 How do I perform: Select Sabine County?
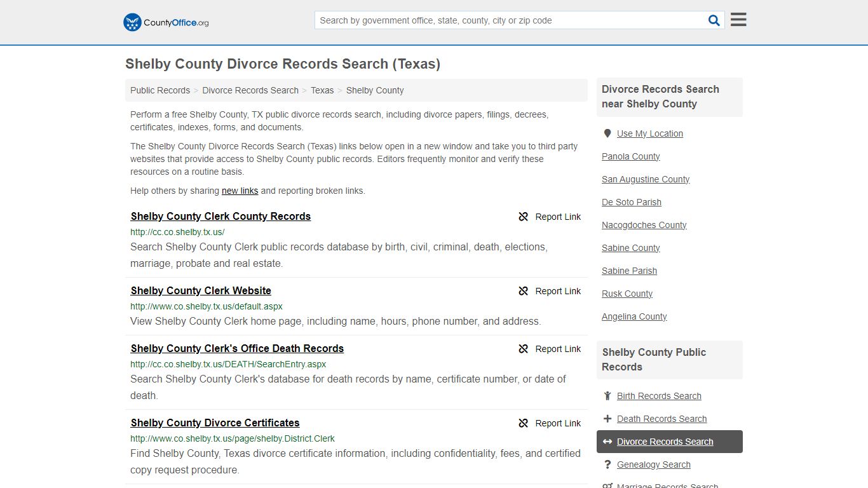tap(631, 248)
